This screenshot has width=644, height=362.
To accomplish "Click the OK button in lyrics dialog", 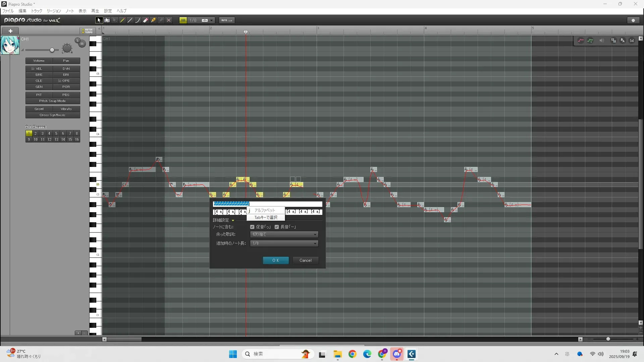I will pyautogui.click(x=275, y=260).
